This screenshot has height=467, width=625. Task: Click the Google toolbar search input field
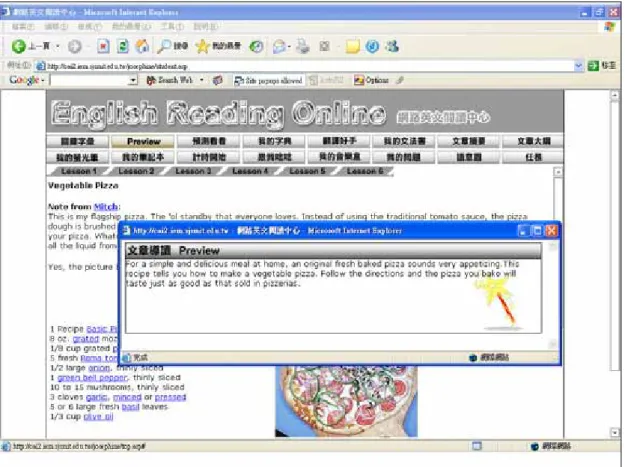[90, 80]
